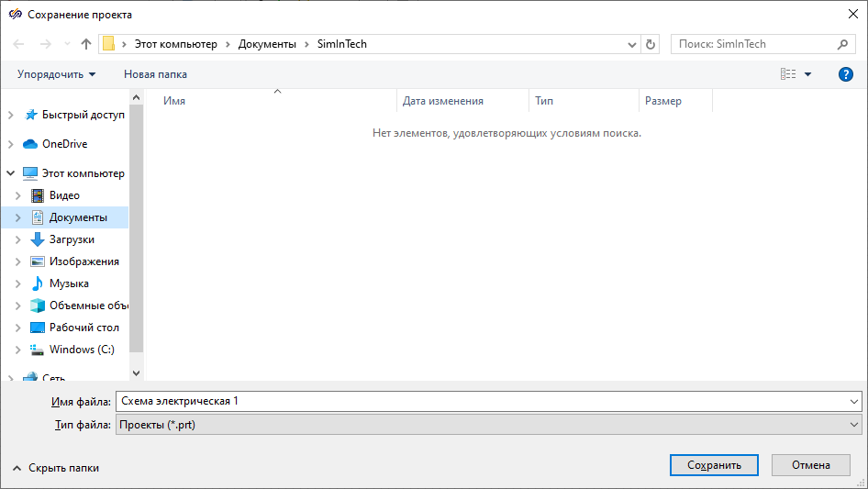Expand the Быстрый доступ tree node
Viewport: 868px width, 489px height.
(10, 115)
